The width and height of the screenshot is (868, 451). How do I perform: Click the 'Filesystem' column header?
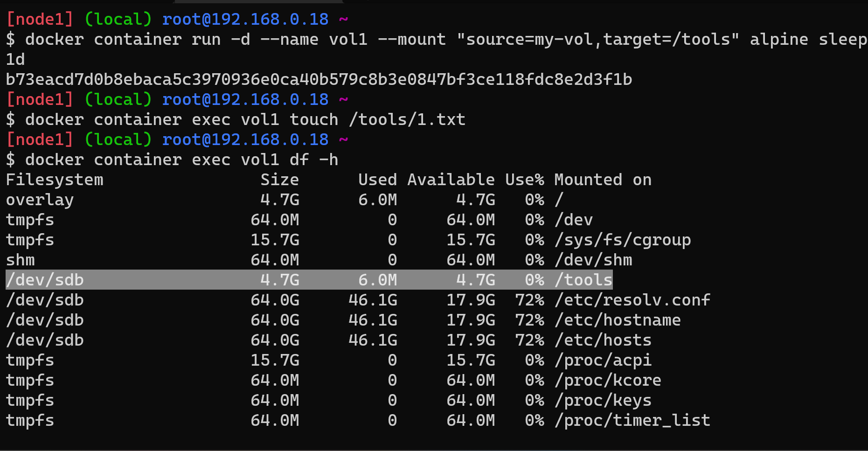(55, 180)
